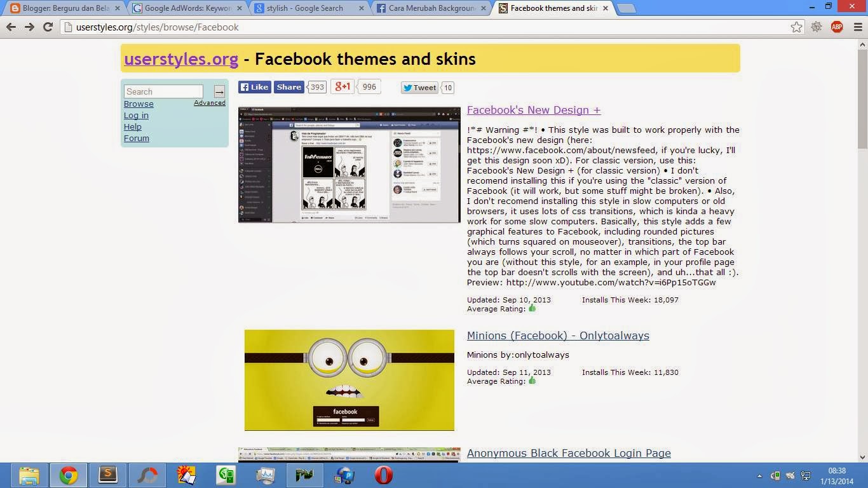This screenshot has height=488, width=868.
Task: Open the monitor with chart taskbar app
Action: point(266,475)
